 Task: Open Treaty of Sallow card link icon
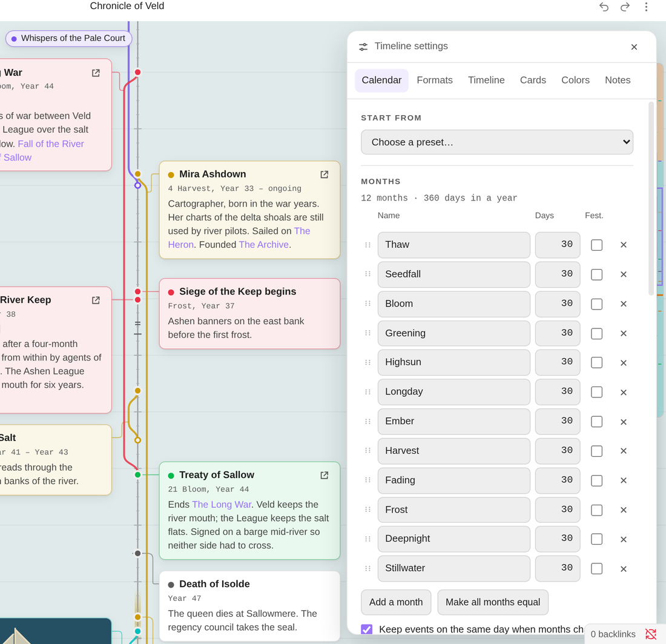pos(324,475)
